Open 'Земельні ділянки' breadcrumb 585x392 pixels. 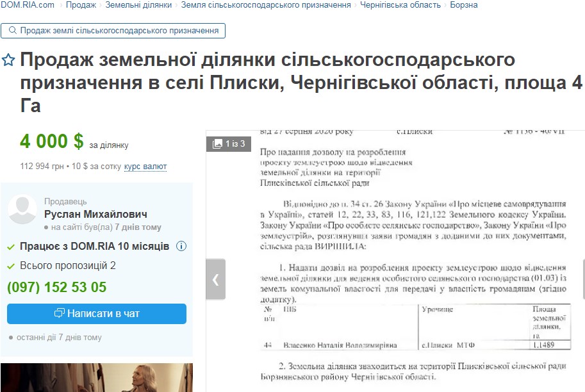138,5
